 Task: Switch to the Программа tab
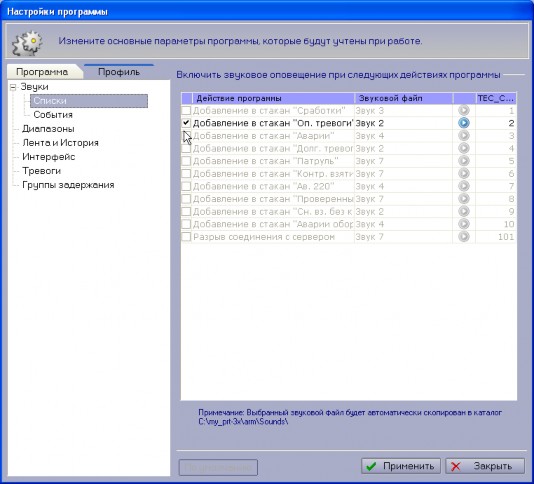(x=43, y=72)
